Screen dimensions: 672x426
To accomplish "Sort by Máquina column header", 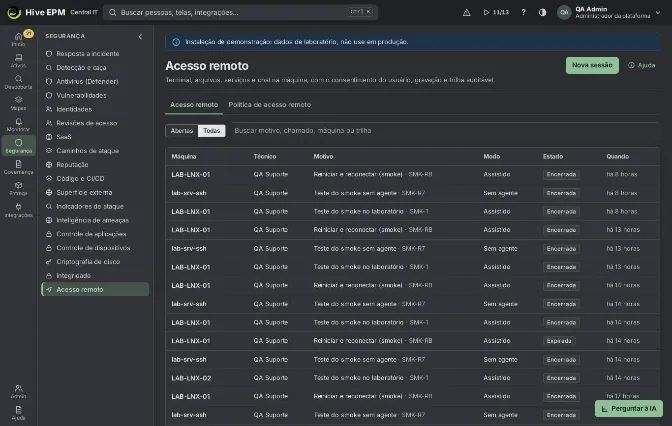I will click(x=184, y=156).
